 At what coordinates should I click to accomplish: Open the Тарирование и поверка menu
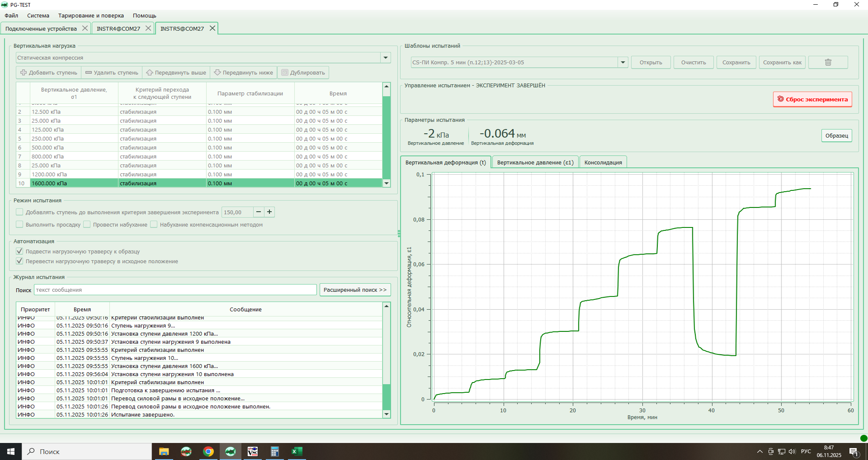pyautogui.click(x=91, y=15)
